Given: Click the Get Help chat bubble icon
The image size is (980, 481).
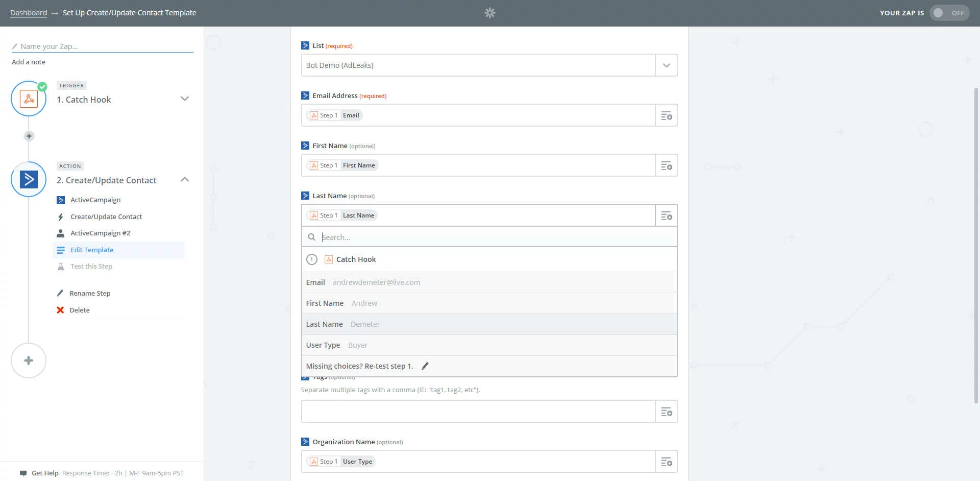Looking at the screenshot, I should pyautogui.click(x=23, y=473).
